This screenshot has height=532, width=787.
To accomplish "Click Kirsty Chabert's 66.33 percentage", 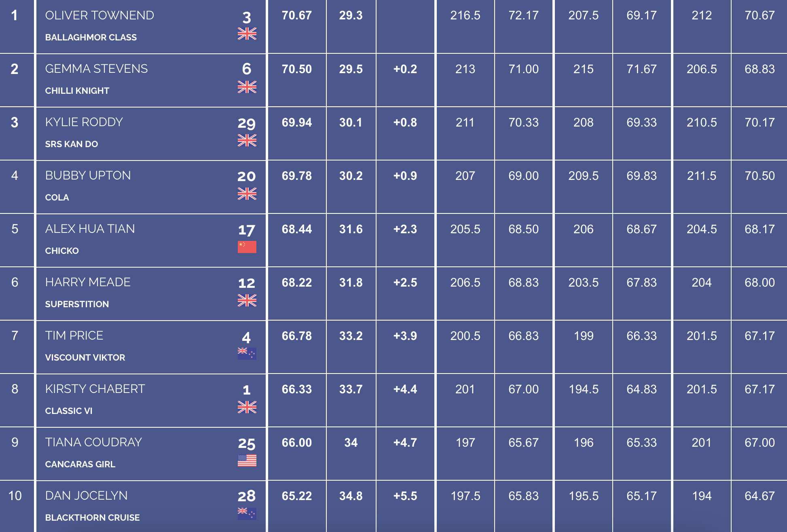I will coord(297,389).
